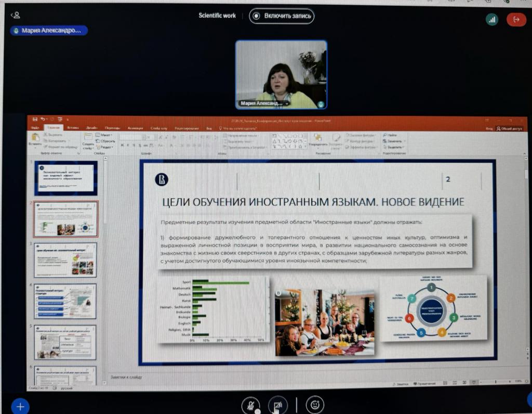The width and height of the screenshot is (532, 414).
Task: Leave the meeting with the red exit button
Action: (x=516, y=19)
